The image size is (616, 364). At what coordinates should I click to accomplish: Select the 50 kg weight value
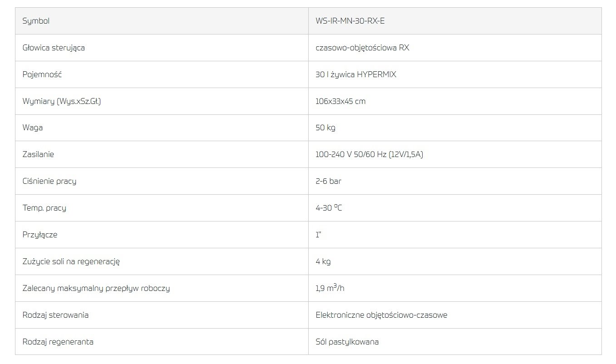(325, 128)
